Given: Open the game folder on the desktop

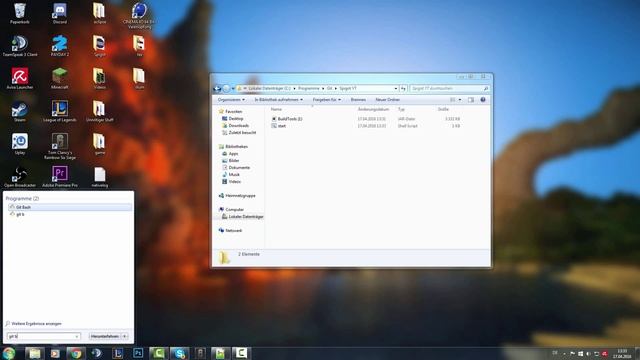Looking at the screenshot, I should (99, 144).
